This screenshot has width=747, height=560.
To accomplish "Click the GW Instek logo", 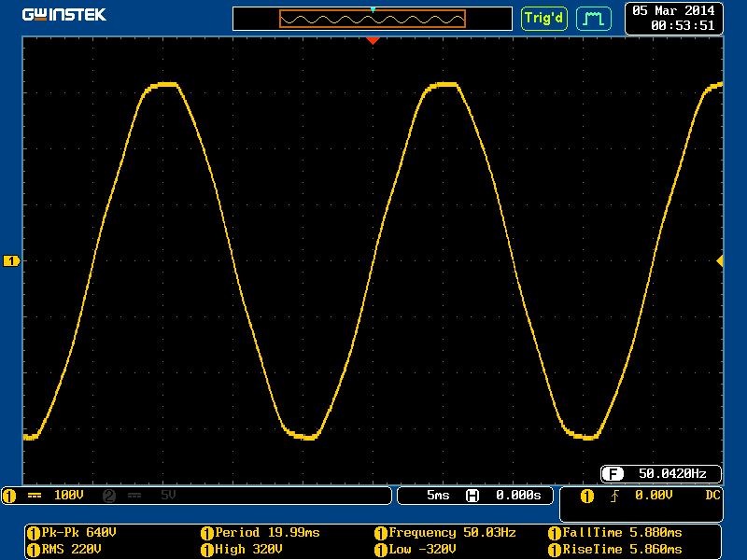I will pyautogui.click(x=64, y=15).
